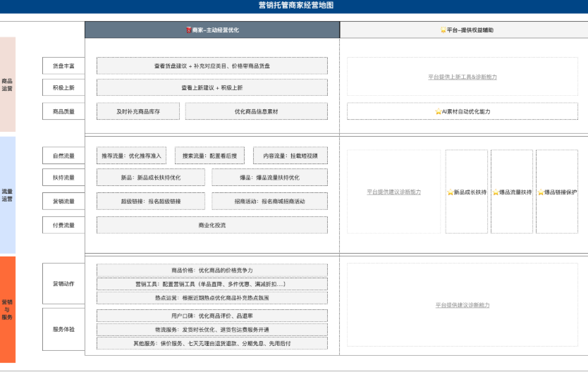
Task: Select the 用户口碑：优化商品评价、品退率 box
Action: 212,316
